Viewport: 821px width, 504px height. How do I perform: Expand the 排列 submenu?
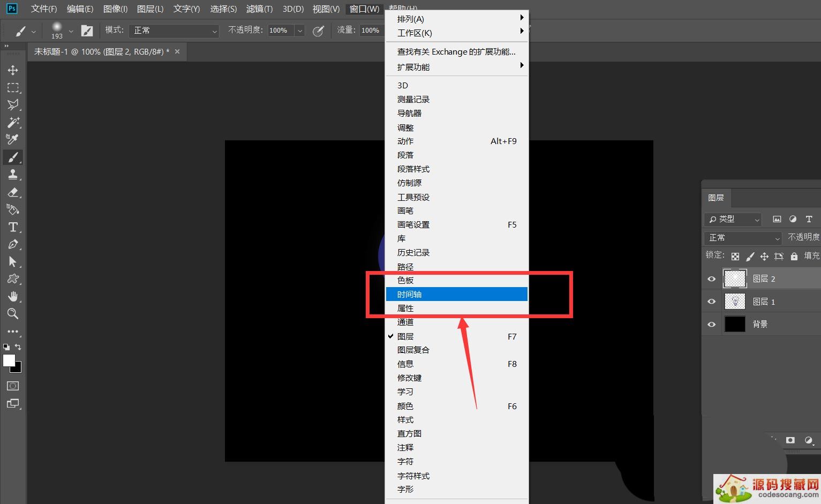click(x=457, y=19)
